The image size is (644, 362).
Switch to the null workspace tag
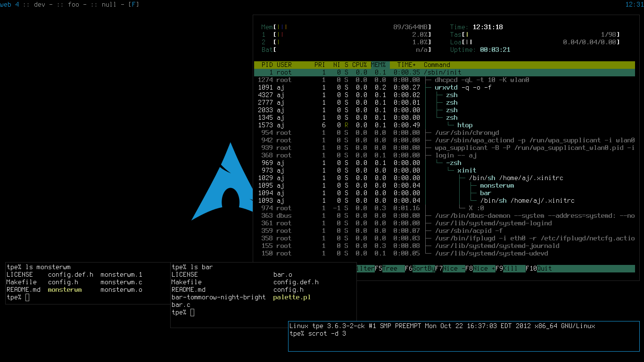[109, 4]
